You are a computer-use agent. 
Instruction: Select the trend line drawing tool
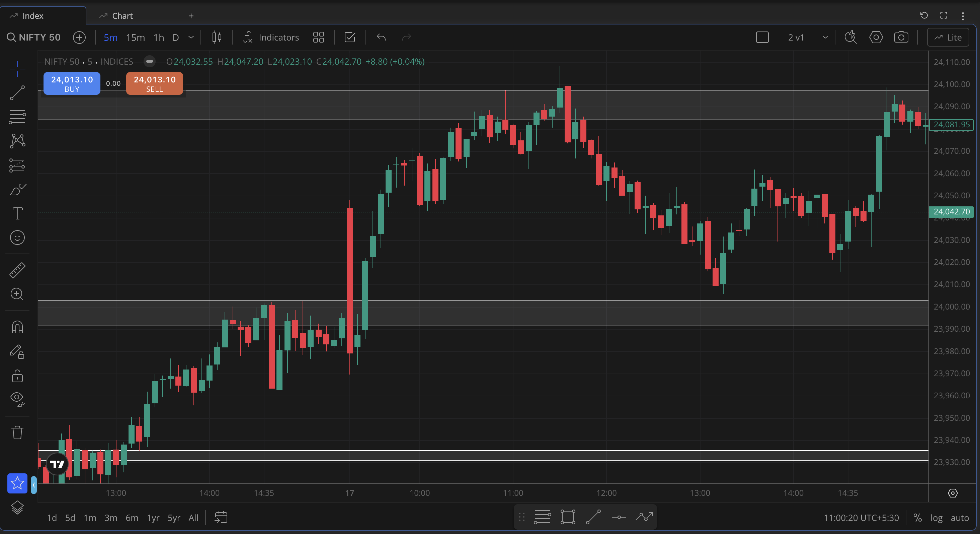point(17,93)
